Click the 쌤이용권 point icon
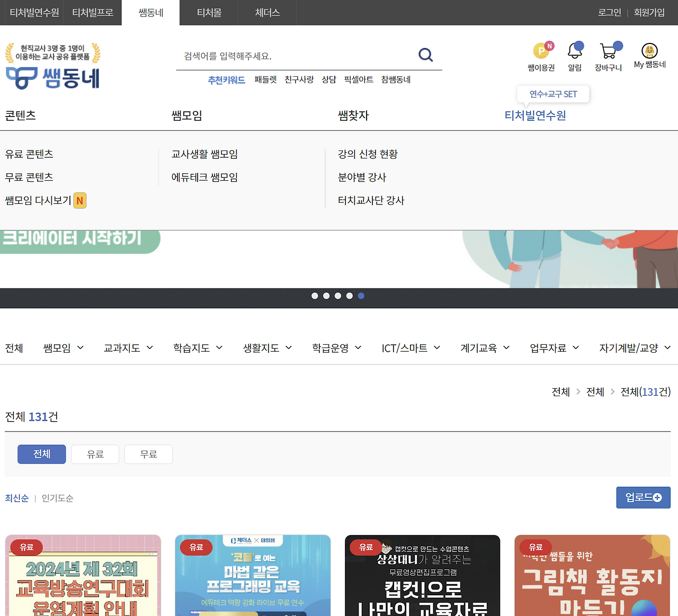678x616 pixels. coord(540,51)
